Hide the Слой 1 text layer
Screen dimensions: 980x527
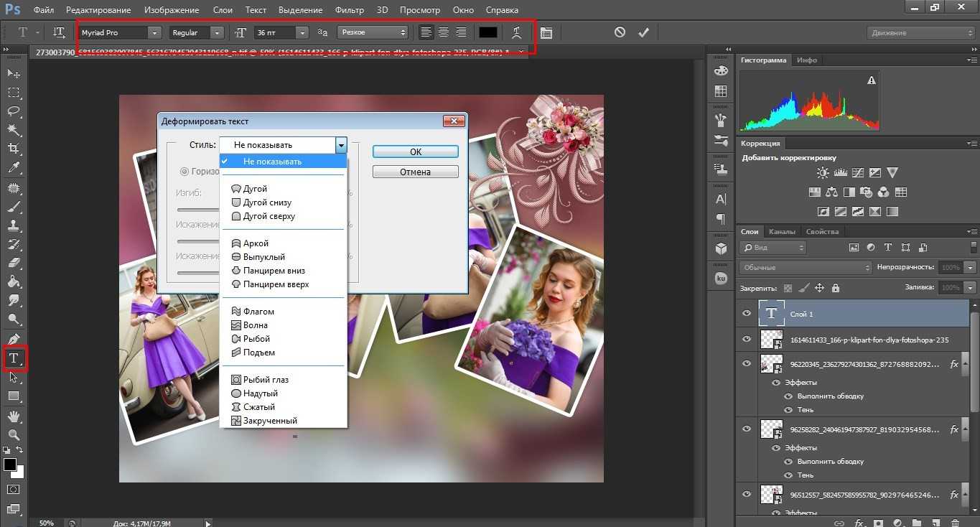747,314
